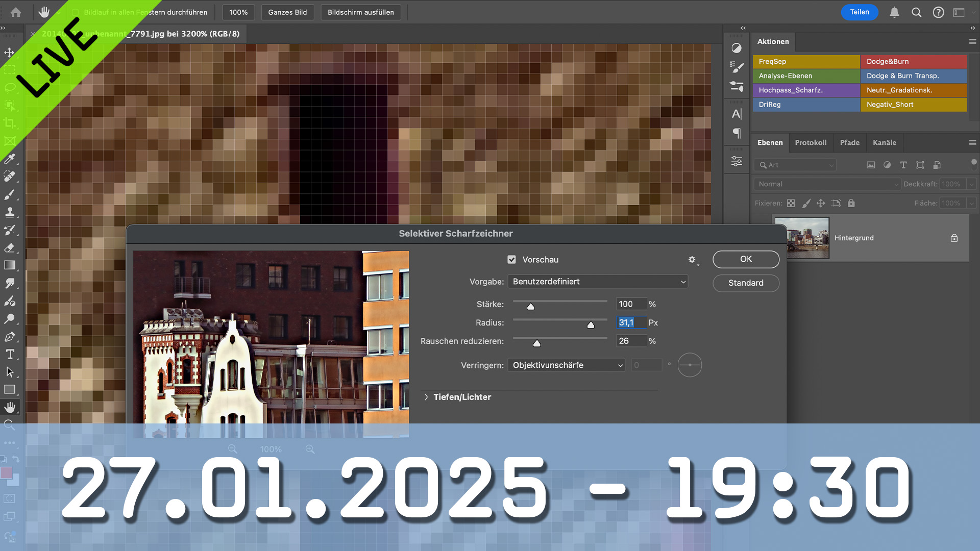Click the Ganzes Bild button
The width and height of the screenshot is (980, 551).
pos(287,12)
